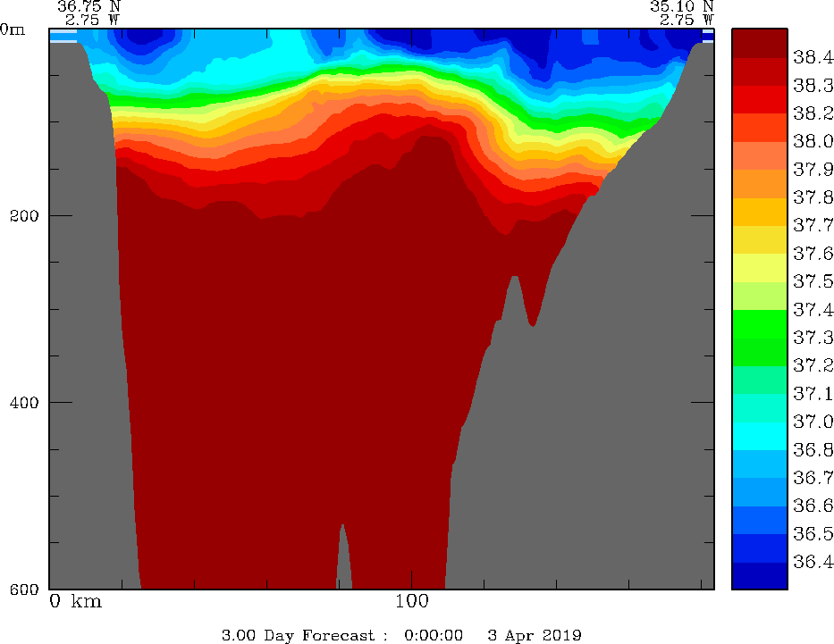834x644 pixels.
Task: Click the colorbar band between 38.0 and 38.2
Action: [x=759, y=127]
